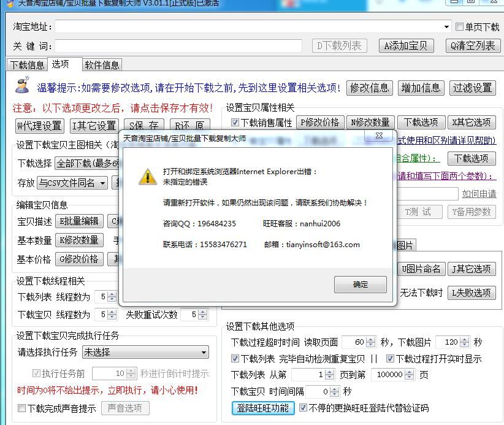Expand the 淘宝地址 address dropdown
The width and height of the screenshot is (504, 425).
tap(446, 27)
